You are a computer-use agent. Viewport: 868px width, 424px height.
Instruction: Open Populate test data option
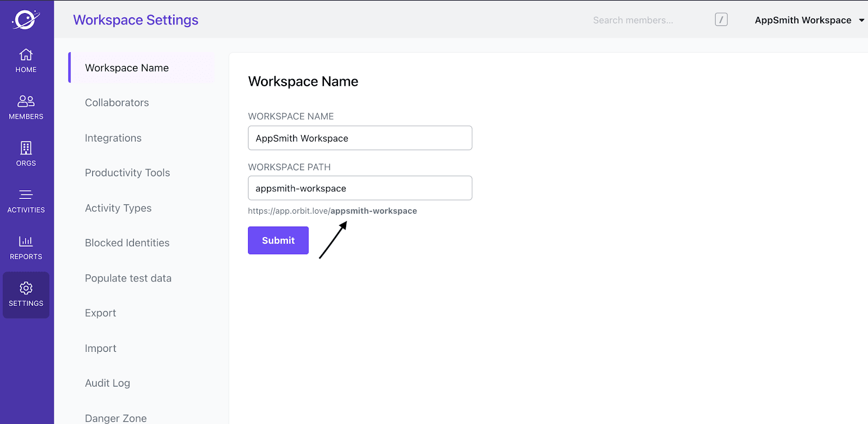128,278
